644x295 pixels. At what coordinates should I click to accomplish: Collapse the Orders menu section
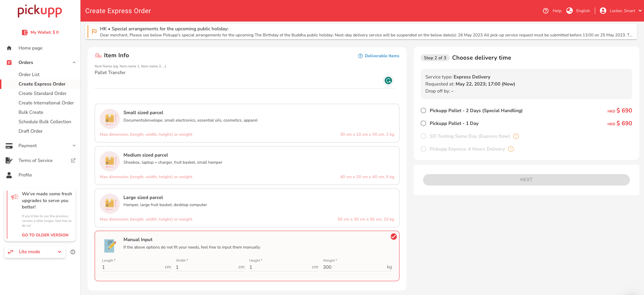click(x=74, y=63)
